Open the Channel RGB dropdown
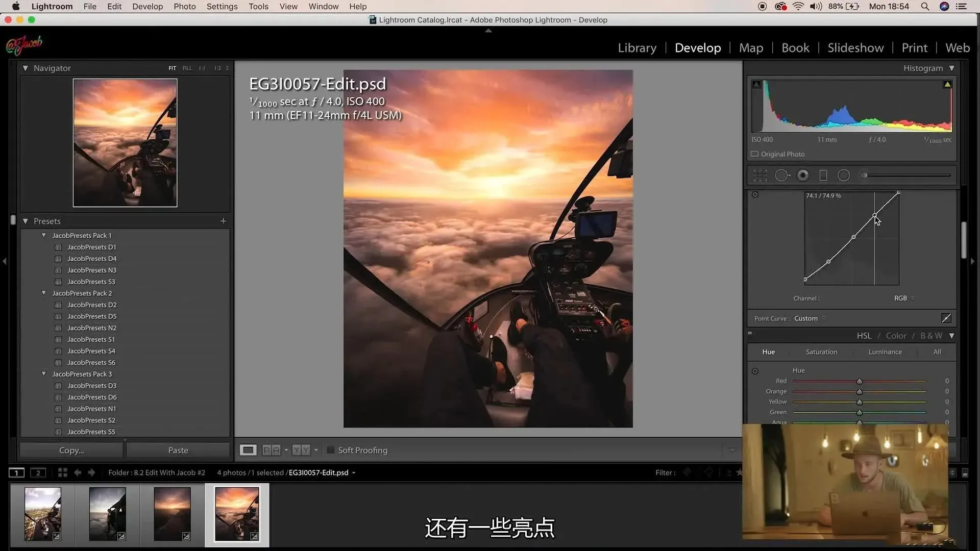 tap(903, 298)
